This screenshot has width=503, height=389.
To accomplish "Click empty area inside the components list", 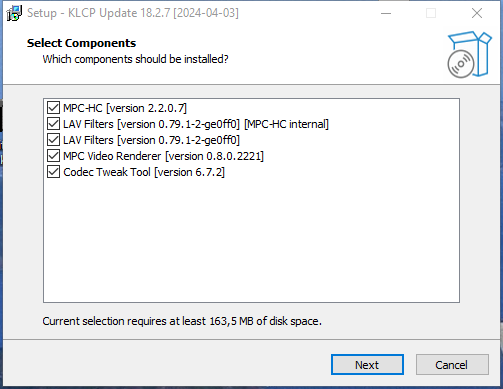I will (251, 240).
